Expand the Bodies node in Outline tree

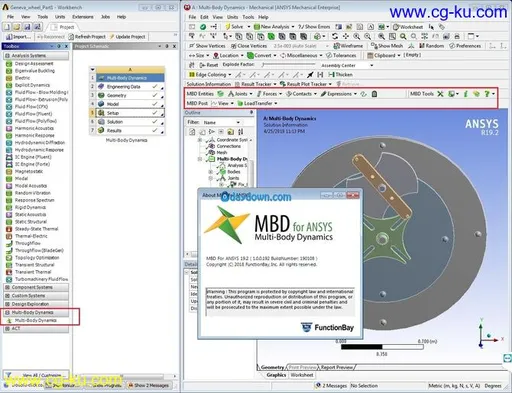point(210,172)
